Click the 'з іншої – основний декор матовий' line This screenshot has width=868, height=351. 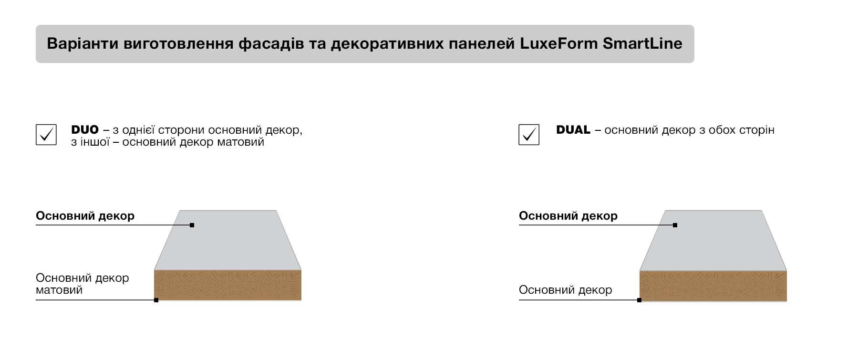pos(167,142)
